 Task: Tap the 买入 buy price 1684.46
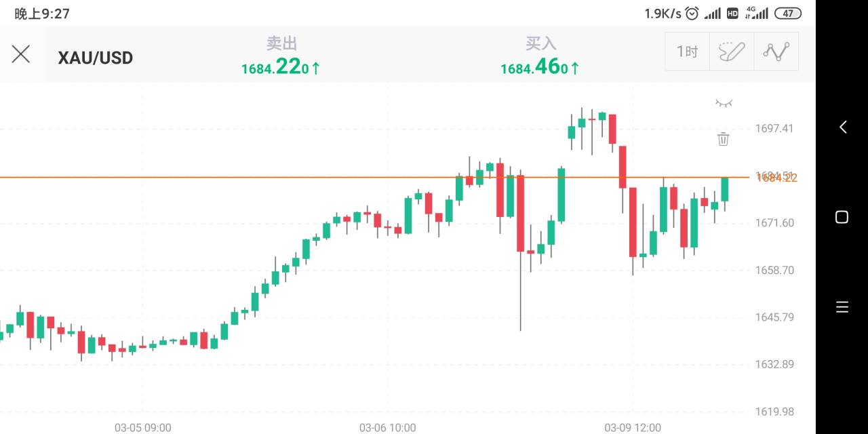click(x=540, y=67)
